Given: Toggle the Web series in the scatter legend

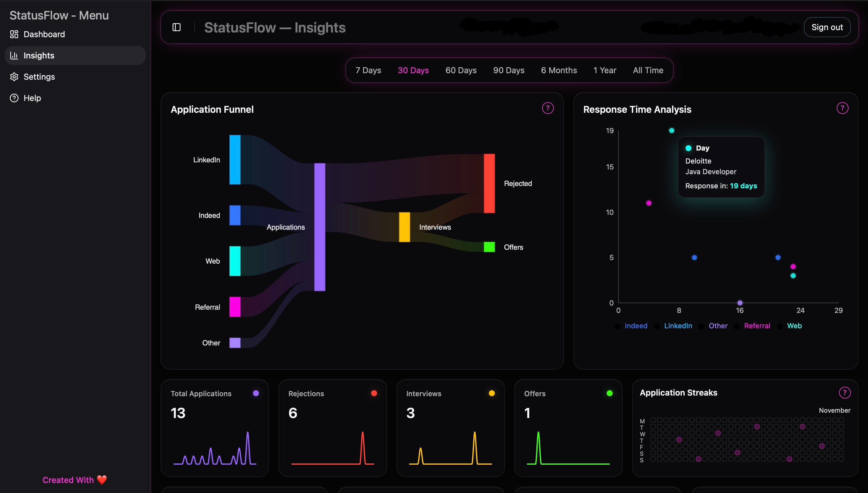Looking at the screenshot, I should pos(794,325).
